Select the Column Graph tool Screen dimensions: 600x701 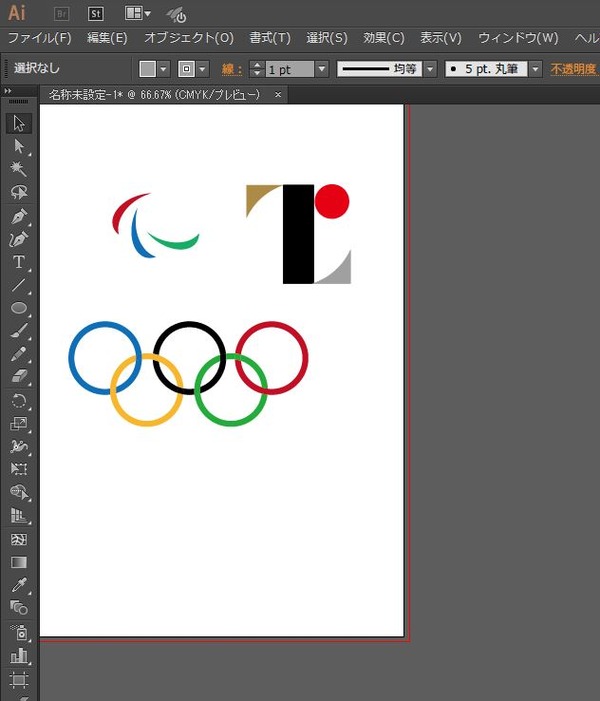(x=19, y=656)
